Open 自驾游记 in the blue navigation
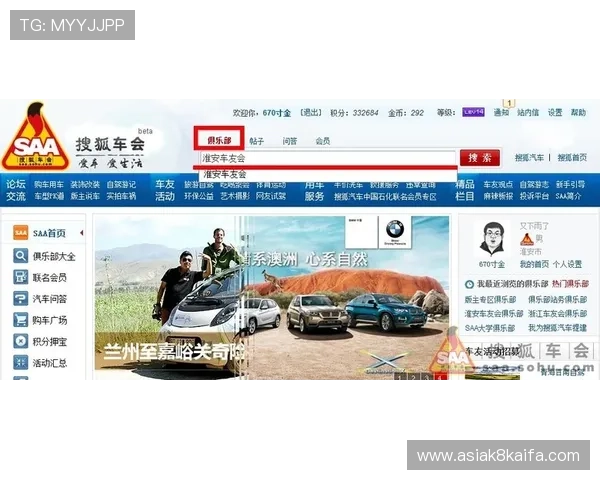The height and width of the screenshot is (480, 600). (x=121, y=184)
